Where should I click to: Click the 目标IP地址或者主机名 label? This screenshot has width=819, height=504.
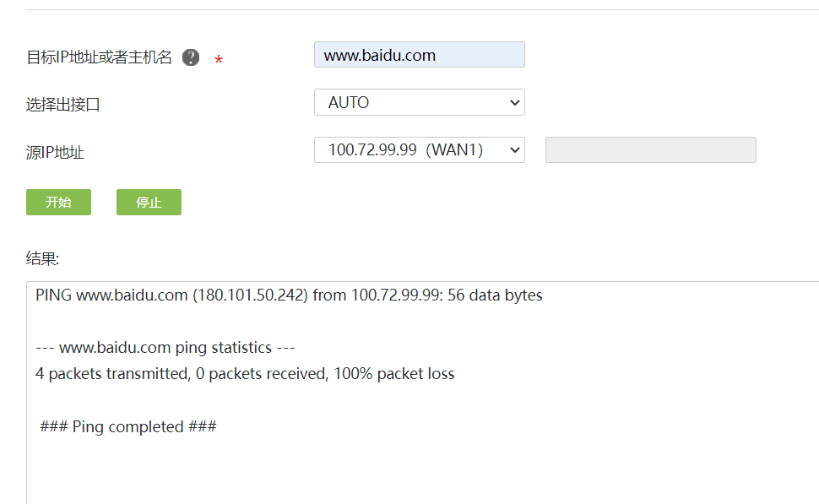[x=100, y=57]
